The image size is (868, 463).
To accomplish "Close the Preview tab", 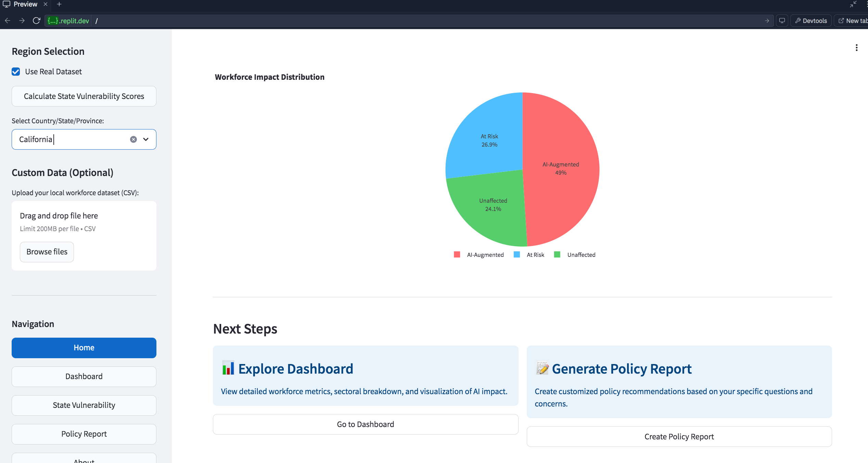I will (x=46, y=4).
